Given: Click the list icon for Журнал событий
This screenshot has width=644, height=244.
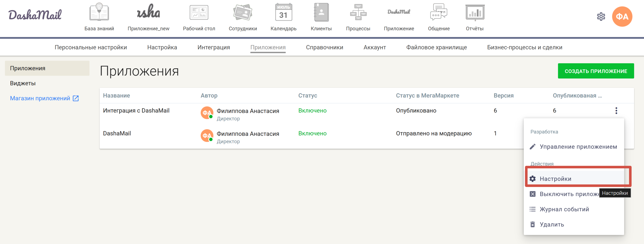Looking at the screenshot, I should [x=533, y=209].
